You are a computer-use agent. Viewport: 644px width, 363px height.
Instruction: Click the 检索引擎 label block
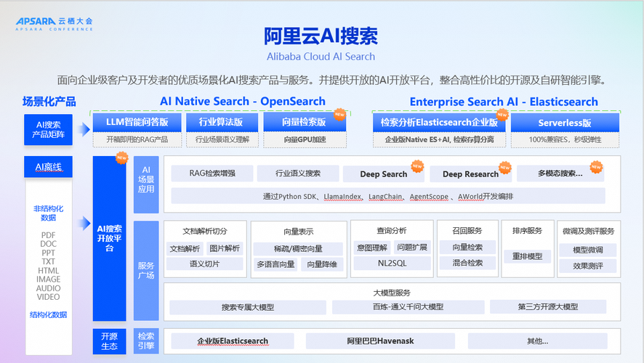pos(146,341)
